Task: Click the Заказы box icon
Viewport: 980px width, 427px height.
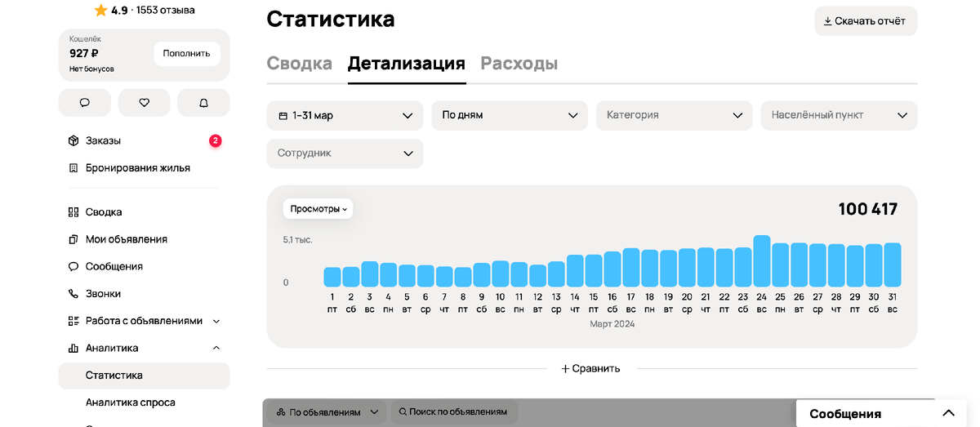Action: 73,140
